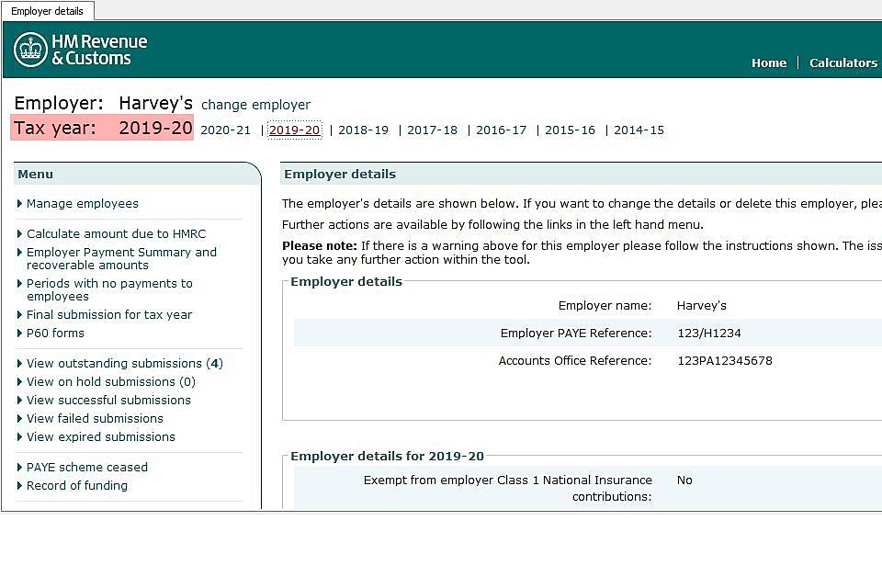
Task: View outstanding submissions (4)
Action: click(x=124, y=364)
